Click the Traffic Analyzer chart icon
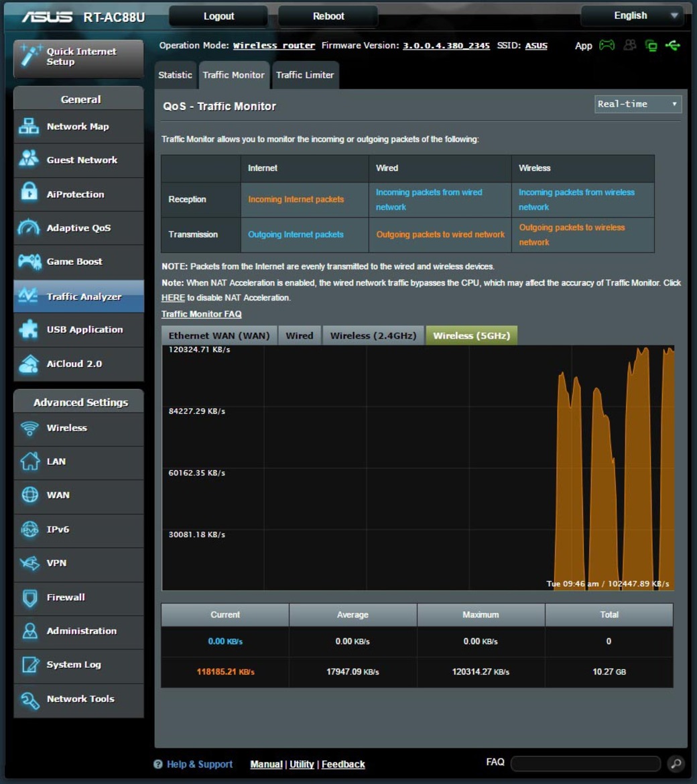This screenshot has width=697, height=784. pyautogui.click(x=28, y=296)
